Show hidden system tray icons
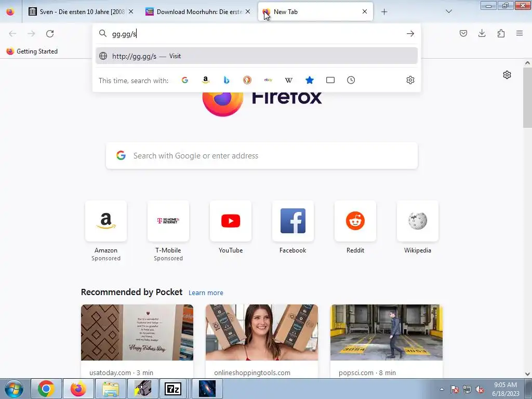 click(x=442, y=389)
